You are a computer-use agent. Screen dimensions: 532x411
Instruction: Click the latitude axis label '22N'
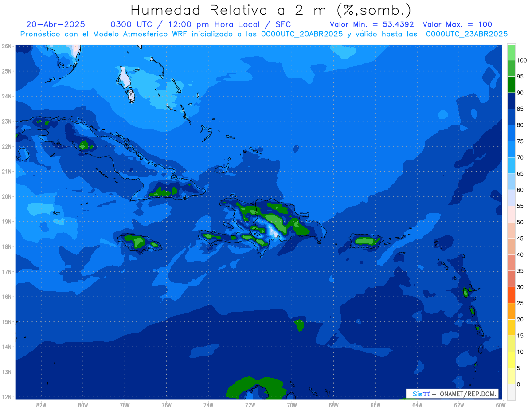[7, 146]
